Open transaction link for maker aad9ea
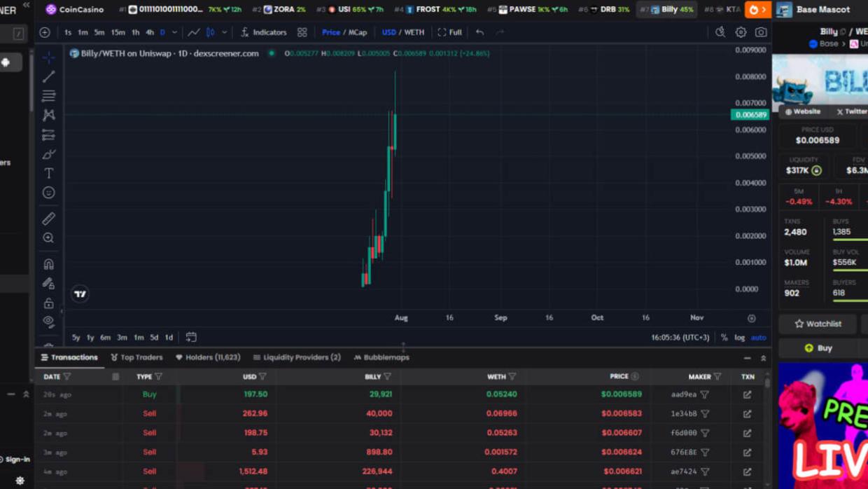The height and width of the screenshot is (489, 868). (x=747, y=394)
